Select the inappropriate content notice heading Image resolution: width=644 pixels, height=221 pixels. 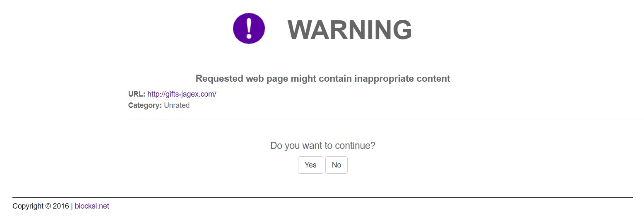[x=322, y=78]
